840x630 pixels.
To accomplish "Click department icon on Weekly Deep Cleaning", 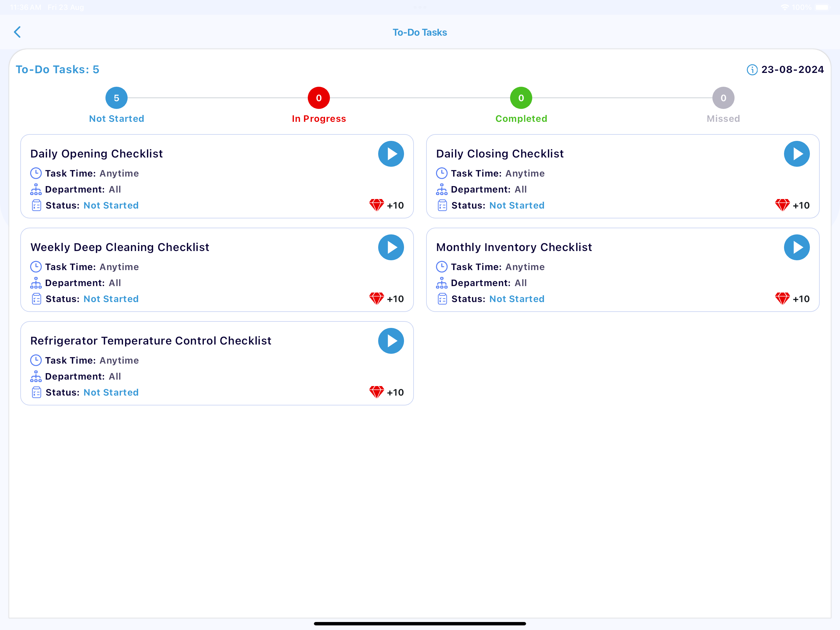I will coord(36,283).
